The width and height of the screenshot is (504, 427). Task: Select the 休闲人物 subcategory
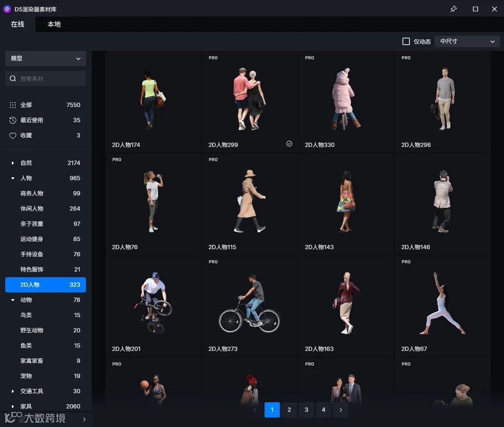point(46,209)
